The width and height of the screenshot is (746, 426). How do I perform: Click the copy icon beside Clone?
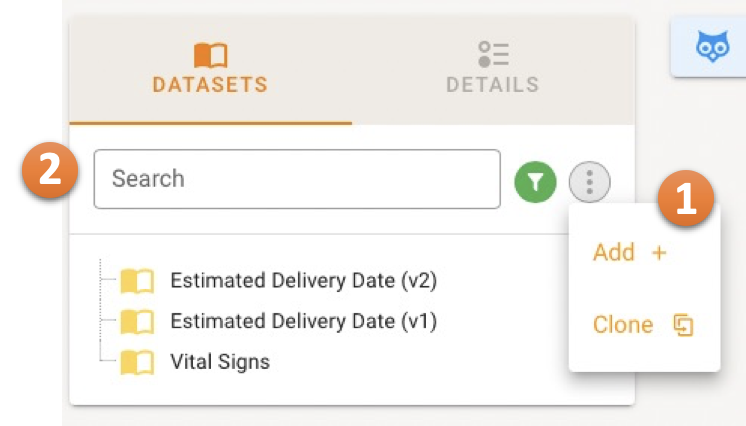(683, 325)
